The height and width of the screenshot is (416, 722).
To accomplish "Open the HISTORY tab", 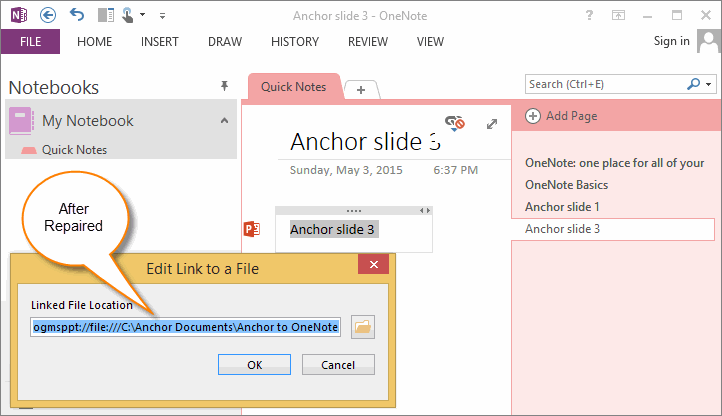I will click(295, 41).
